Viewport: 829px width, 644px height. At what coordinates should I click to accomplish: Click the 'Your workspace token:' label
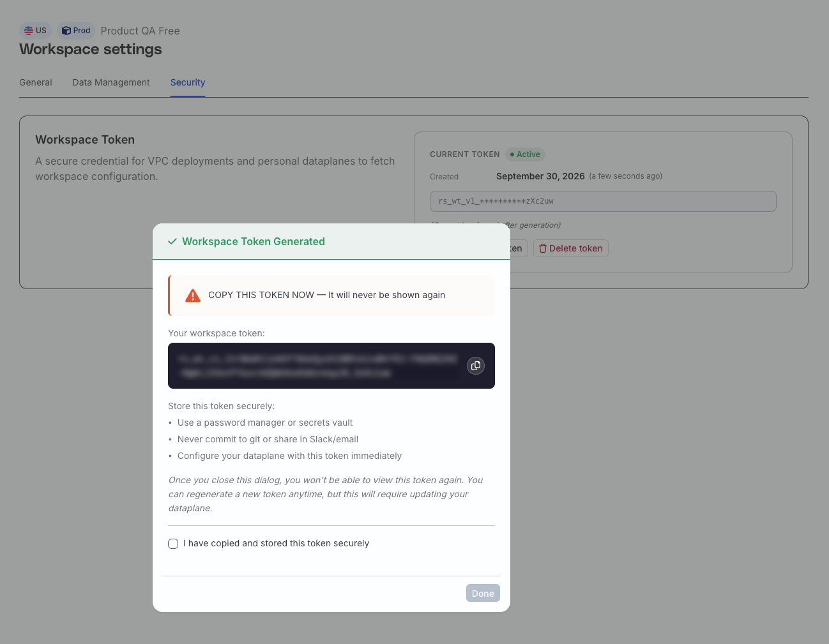point(217,333)
